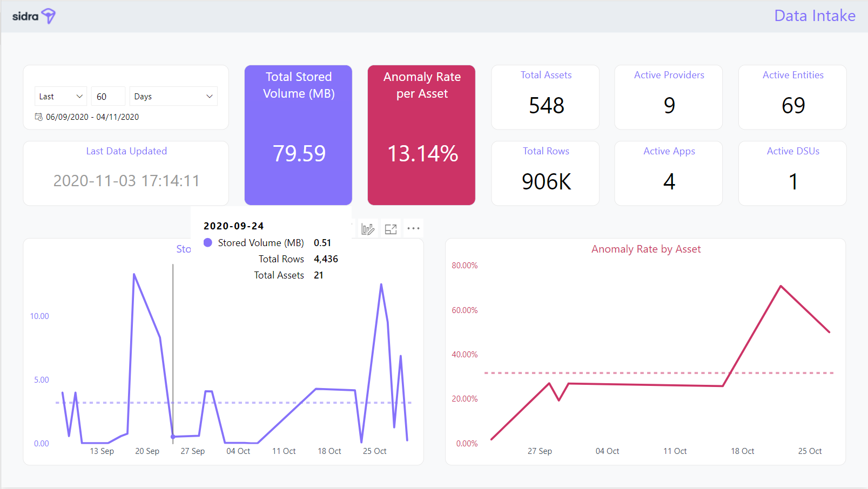Viewport: 868px width, 489px height.
Task: Open Focus mode for Stored Volume chart
Action: click(x=391, y=229)
